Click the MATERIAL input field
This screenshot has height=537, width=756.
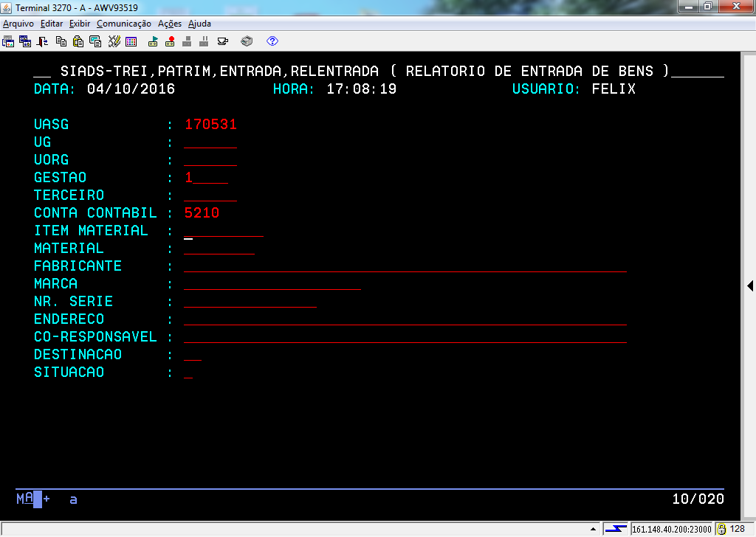pos(219,248)
